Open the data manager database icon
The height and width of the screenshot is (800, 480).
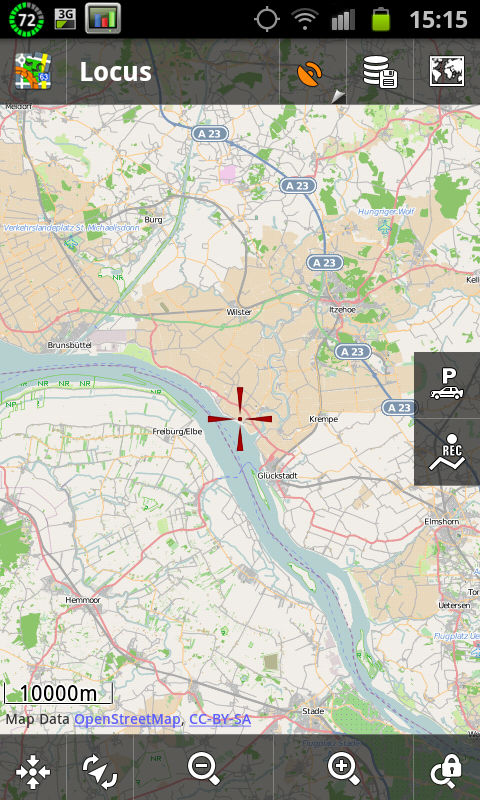[x=380, y=72]
